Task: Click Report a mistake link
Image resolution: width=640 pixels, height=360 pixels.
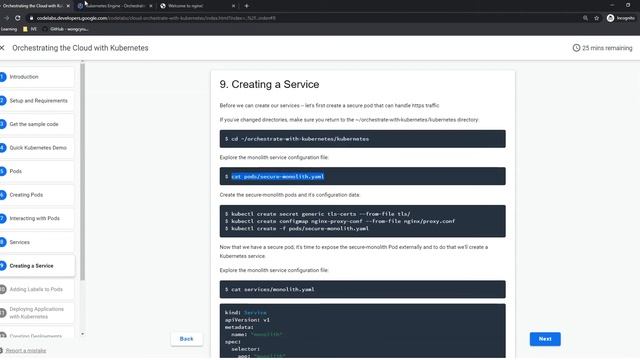Action: [x=26, y=351]
